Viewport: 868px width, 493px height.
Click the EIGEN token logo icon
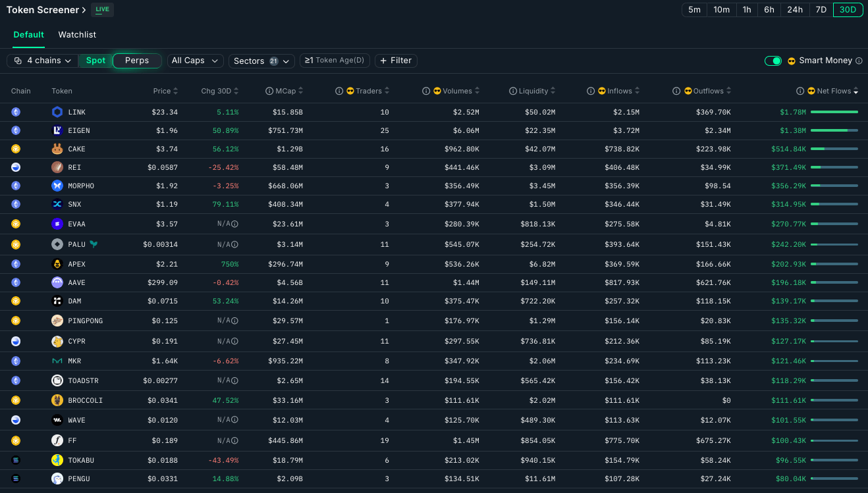pos(57,130)
